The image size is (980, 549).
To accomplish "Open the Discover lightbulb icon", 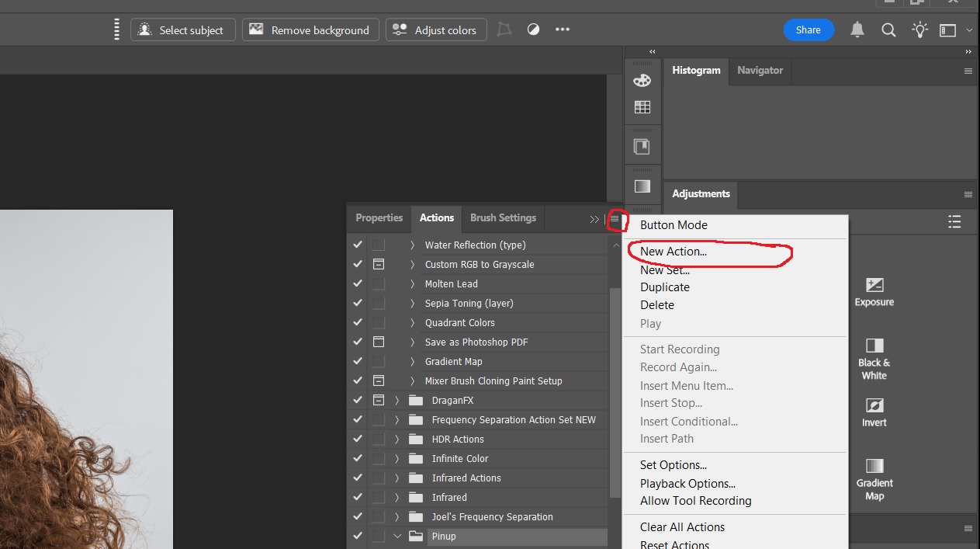I will [919, 30].
